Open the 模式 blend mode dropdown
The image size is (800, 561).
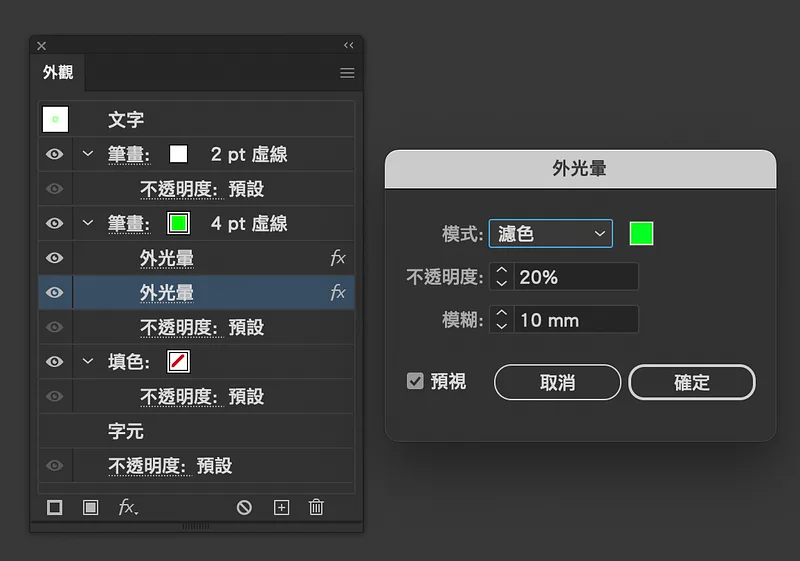pyautogui.click(x=551, y=234)
